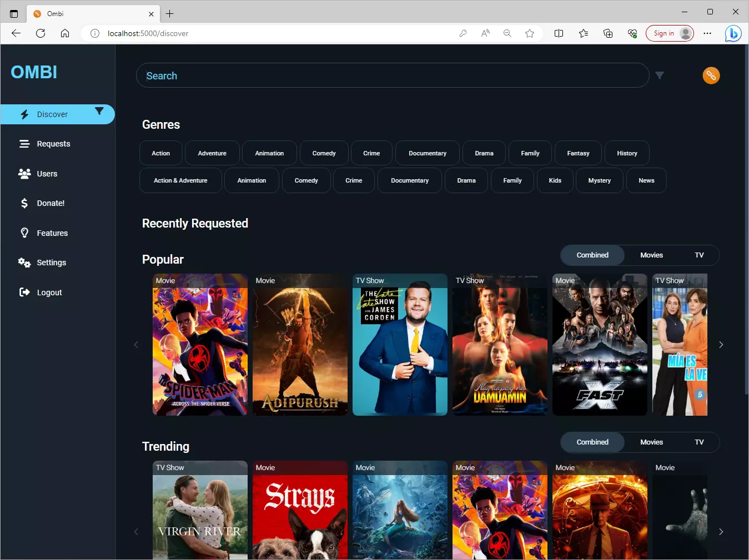Screen dimensions: 749x560
Task: Open the Discover filter funnel in the sidebar
Action: (x=99, y=111)
